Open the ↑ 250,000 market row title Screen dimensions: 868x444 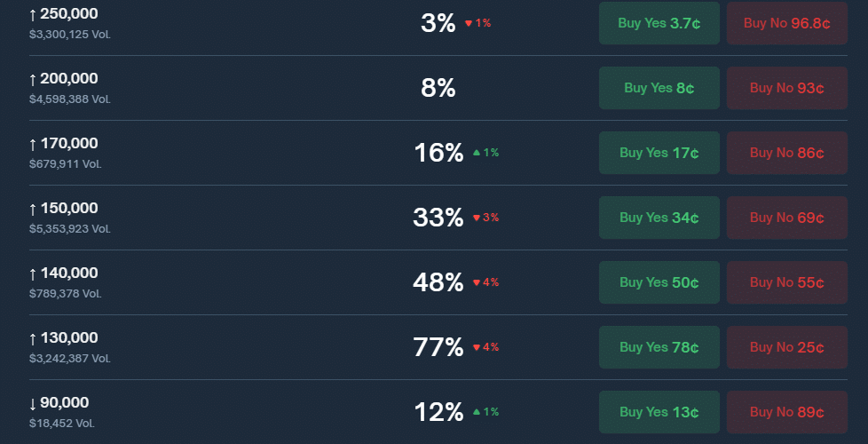(63, 14)
